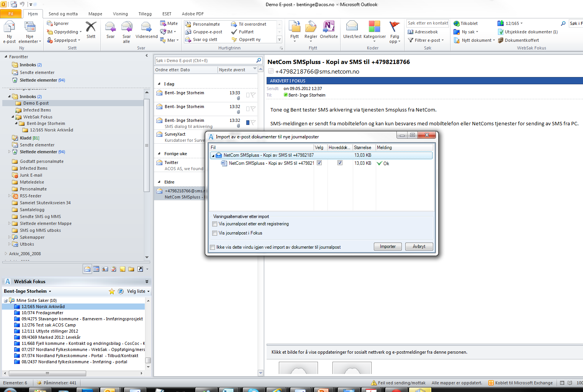Image resolution: width=583 pixels, height=392 pixels.
Task: Open the Regler rules icon
Action: pos(311,31)
